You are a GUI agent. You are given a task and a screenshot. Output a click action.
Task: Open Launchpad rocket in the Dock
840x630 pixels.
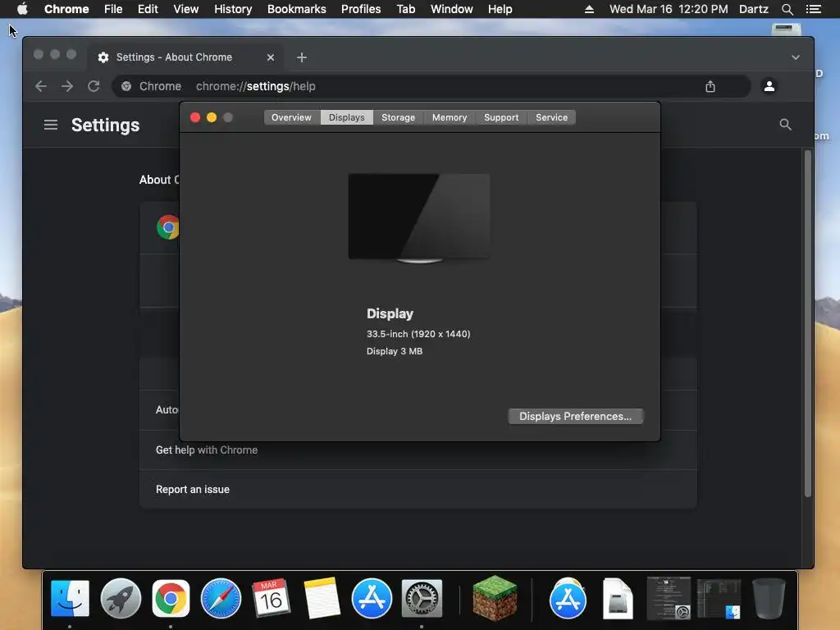tap(121, 598)
